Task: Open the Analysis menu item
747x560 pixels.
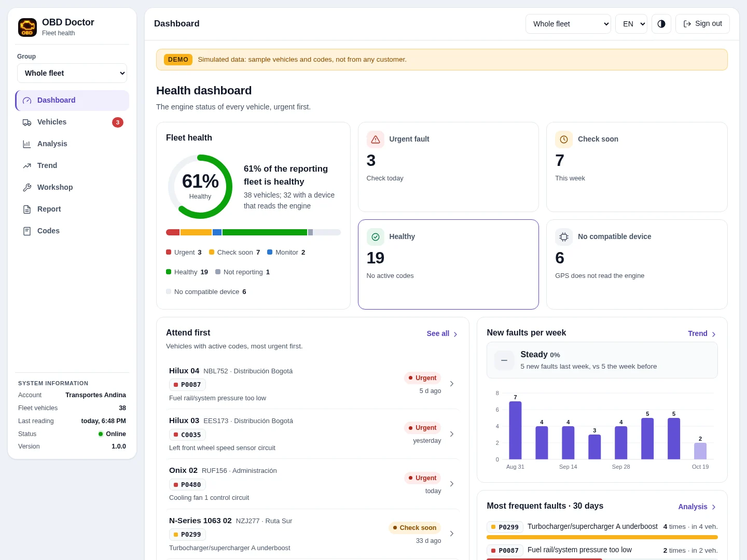Action: pyautogui.click(x=72, y=144)
